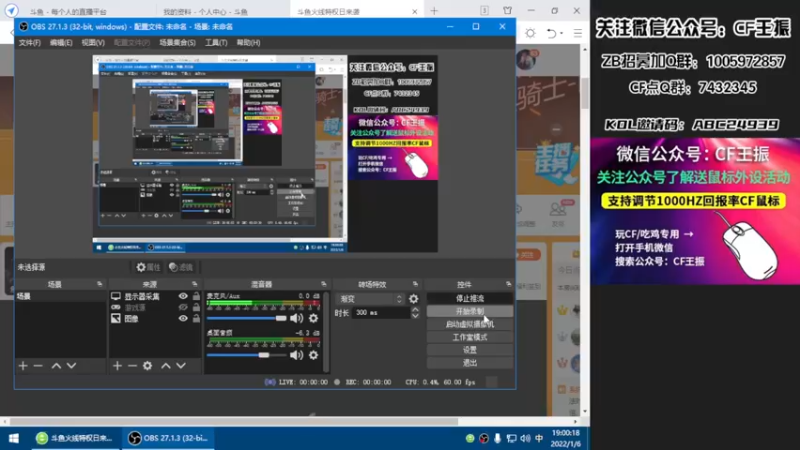
Task: Add a new source with plus icon
Action: coord(117,366)
